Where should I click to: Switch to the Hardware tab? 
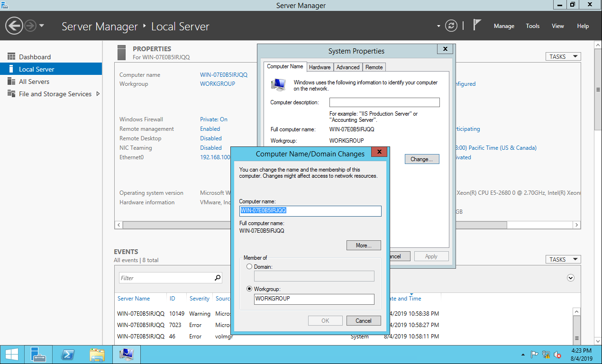pos(320,67)
